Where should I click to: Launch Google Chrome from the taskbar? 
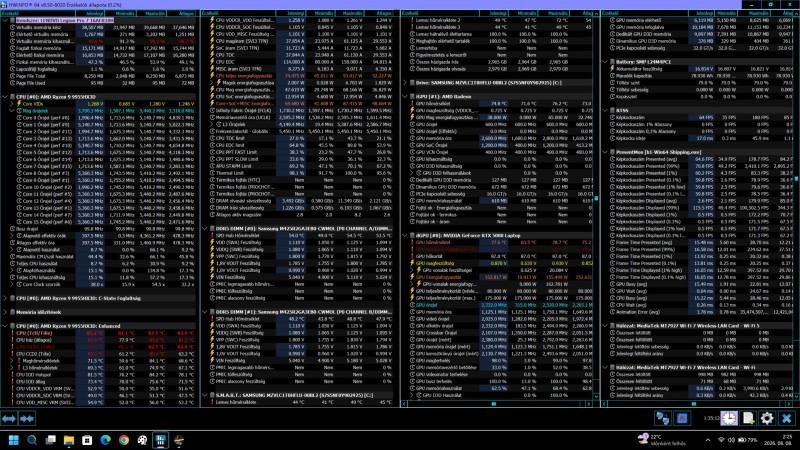click(x=124, y=440)
